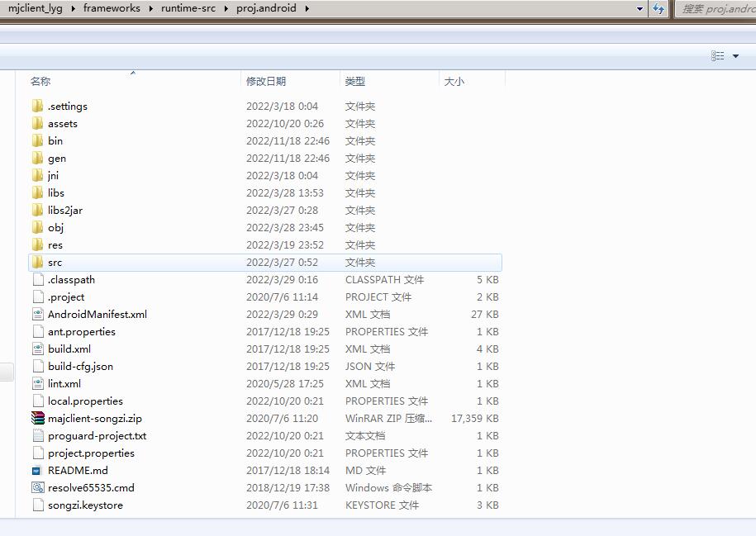Select the .classpath file name

tap(71, 280)
